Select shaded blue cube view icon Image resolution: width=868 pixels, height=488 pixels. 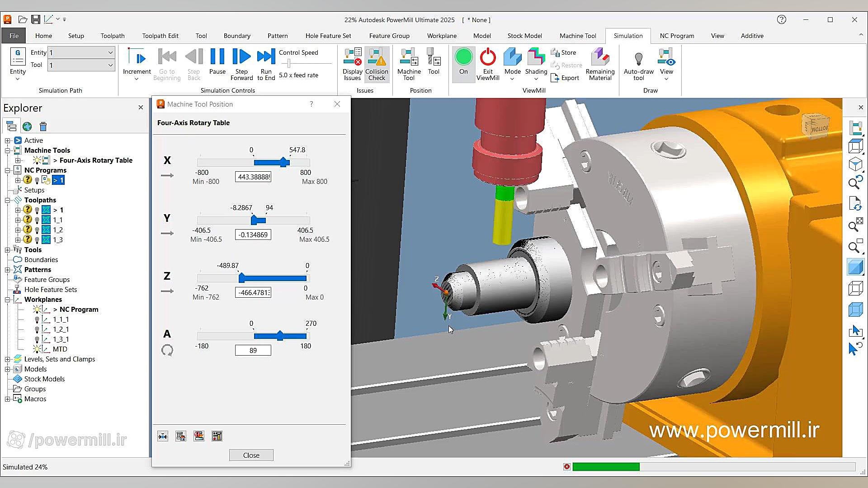pos(855,267)
